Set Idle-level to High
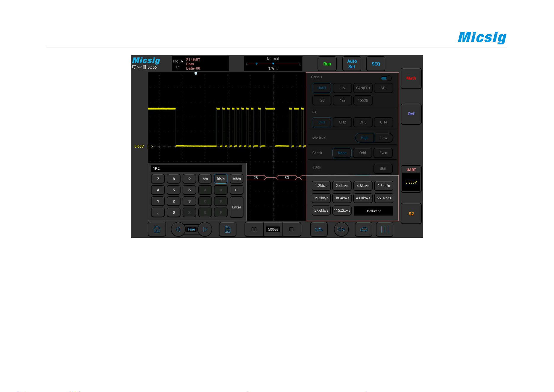Image resolution: width=554 pixels, height=392 pixels. (x=365, y=138)
